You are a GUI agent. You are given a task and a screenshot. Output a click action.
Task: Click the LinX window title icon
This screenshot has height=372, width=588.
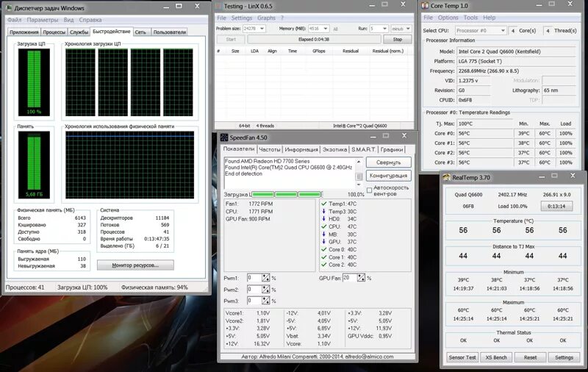click(219, 6)
